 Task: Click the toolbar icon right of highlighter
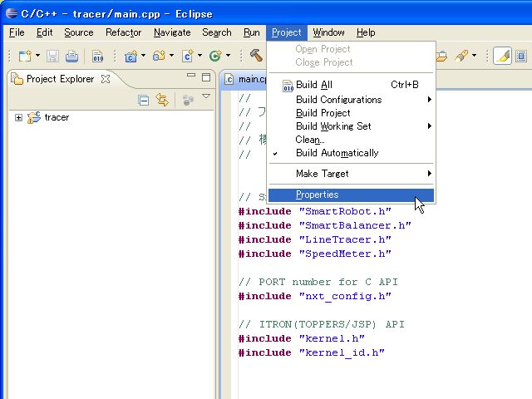(x=521, y=56)
